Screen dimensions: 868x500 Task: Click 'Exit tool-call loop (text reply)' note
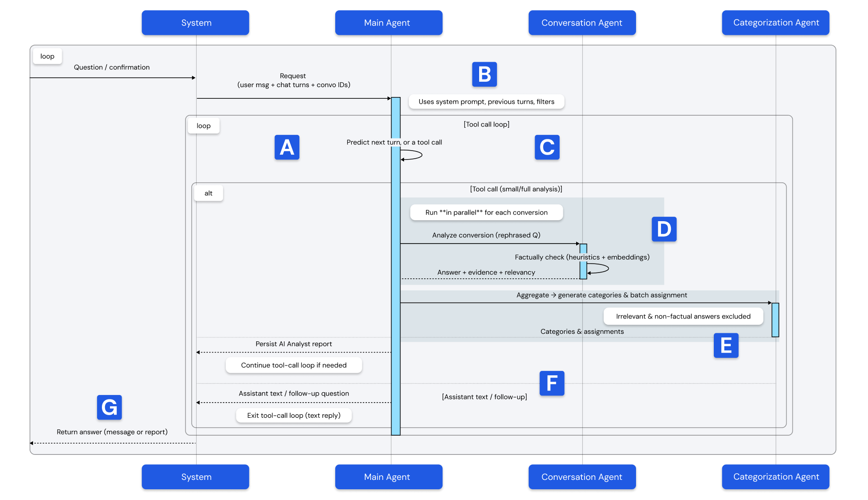294,416
